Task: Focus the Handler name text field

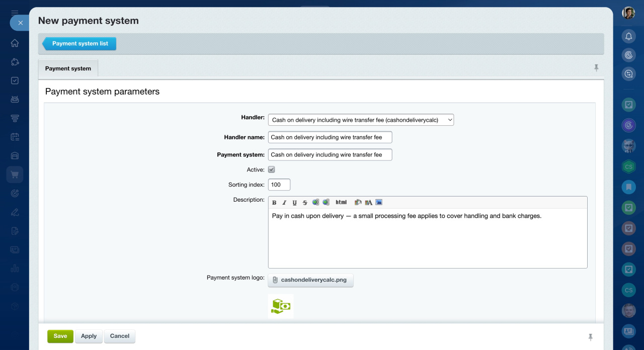Action: click(x=330, y=137)
